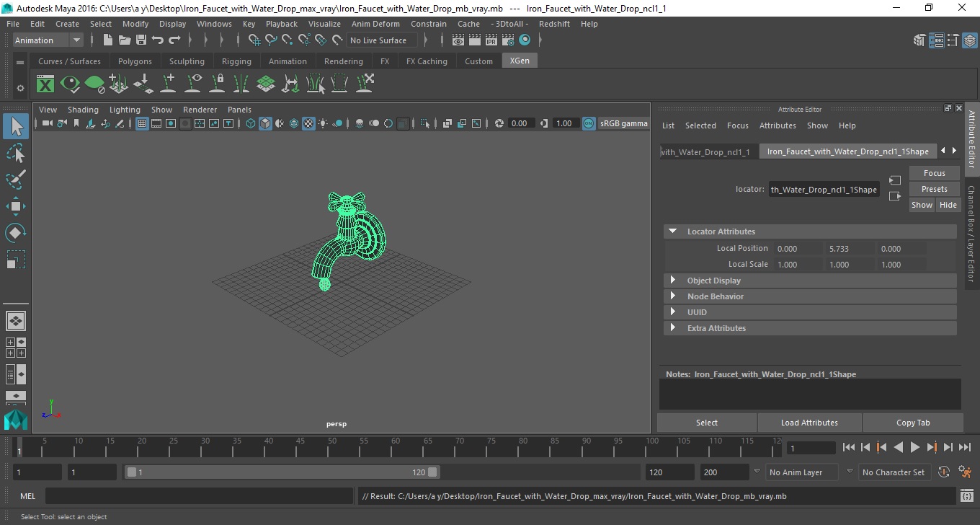Click the viewport exposure value field
Image resolution: width=980 pixels, height=525 pixels.
coord(521,124)
